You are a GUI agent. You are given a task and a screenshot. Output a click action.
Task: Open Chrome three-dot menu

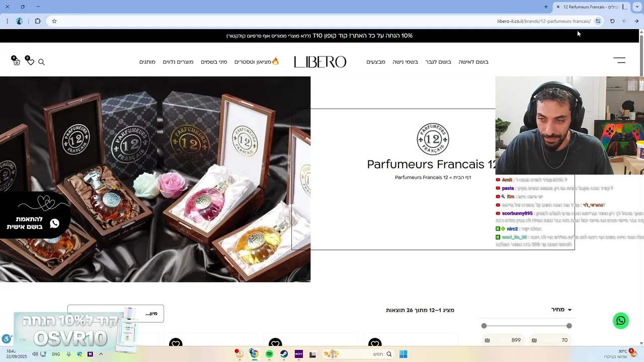pos(7,21)
